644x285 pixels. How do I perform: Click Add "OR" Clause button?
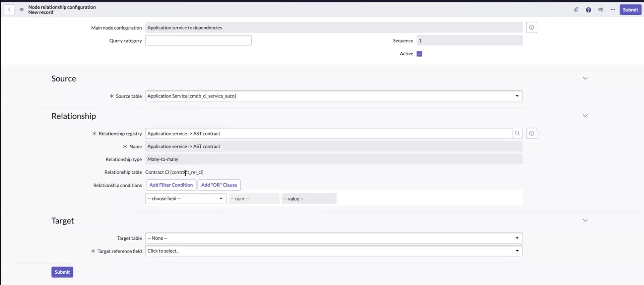click(x=219, y=185)
